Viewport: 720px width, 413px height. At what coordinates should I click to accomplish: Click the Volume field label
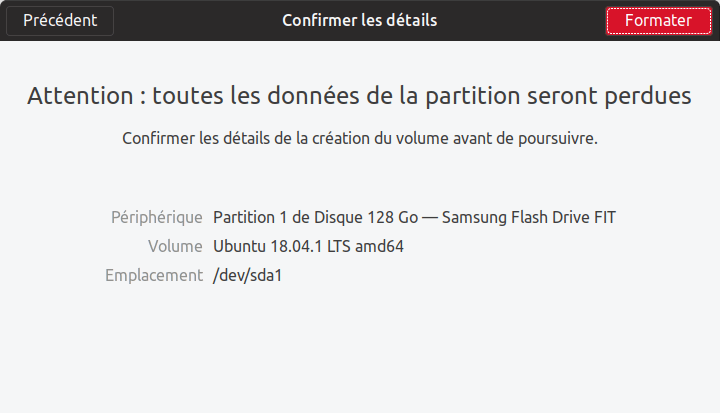tap(175, 246)
